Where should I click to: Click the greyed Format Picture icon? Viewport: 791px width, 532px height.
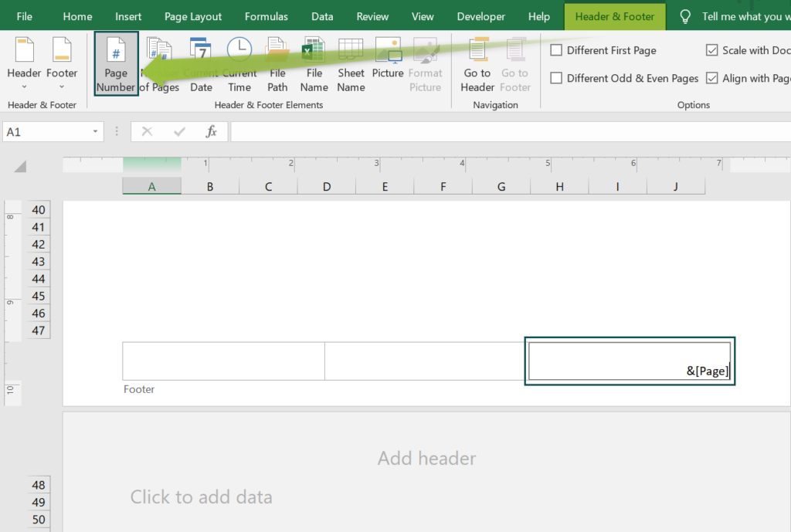(x=425, y=50)
